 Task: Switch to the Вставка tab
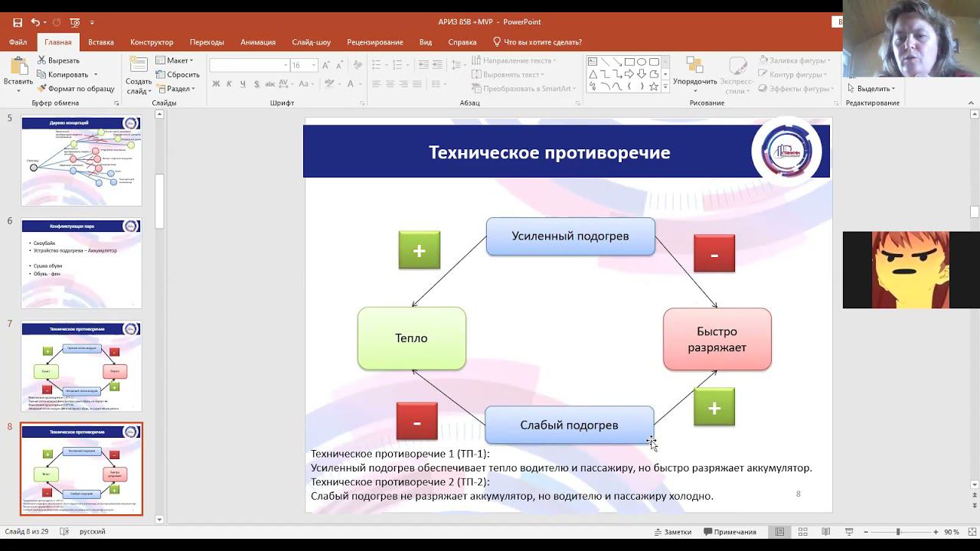101,42
